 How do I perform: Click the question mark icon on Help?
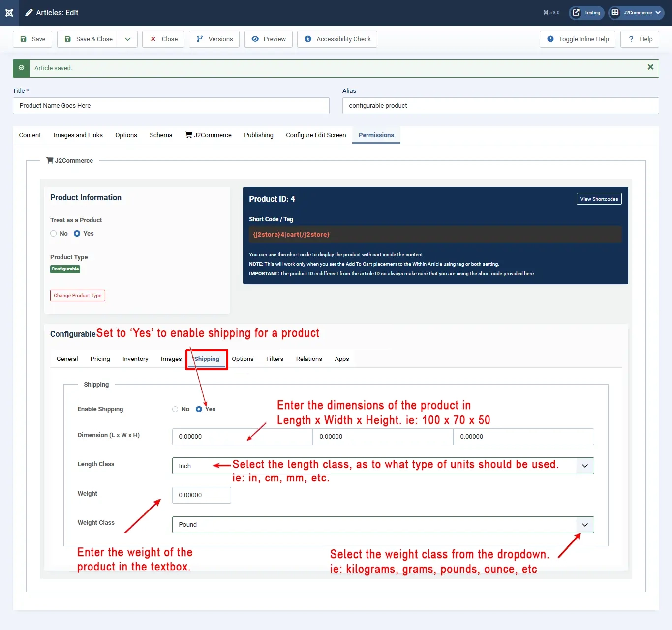[x=631, y=39]
